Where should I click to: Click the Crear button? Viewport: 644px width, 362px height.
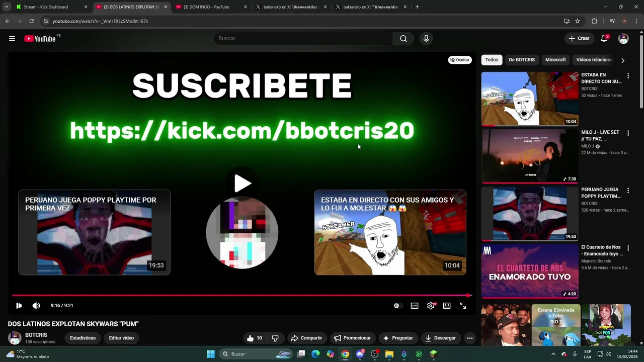(x=579, y=39)
